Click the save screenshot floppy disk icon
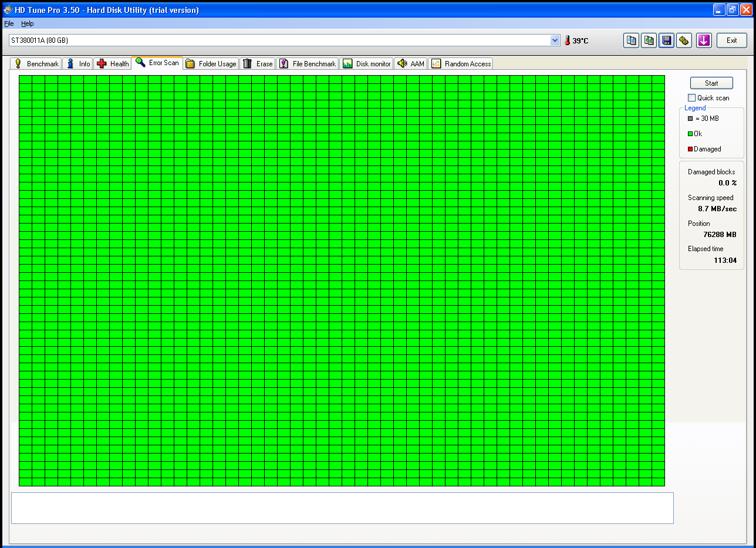This screenshot has width=756, height=548. tap(666, 40)
